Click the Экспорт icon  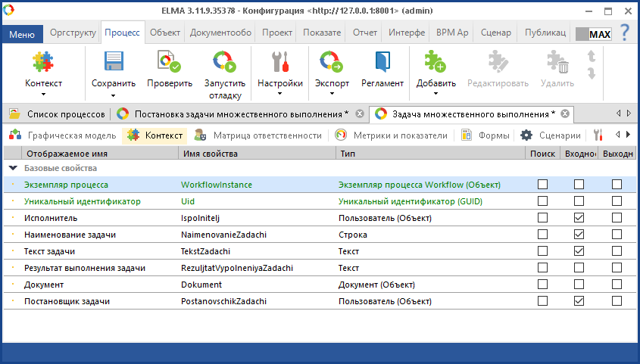[x=332, y=62]
